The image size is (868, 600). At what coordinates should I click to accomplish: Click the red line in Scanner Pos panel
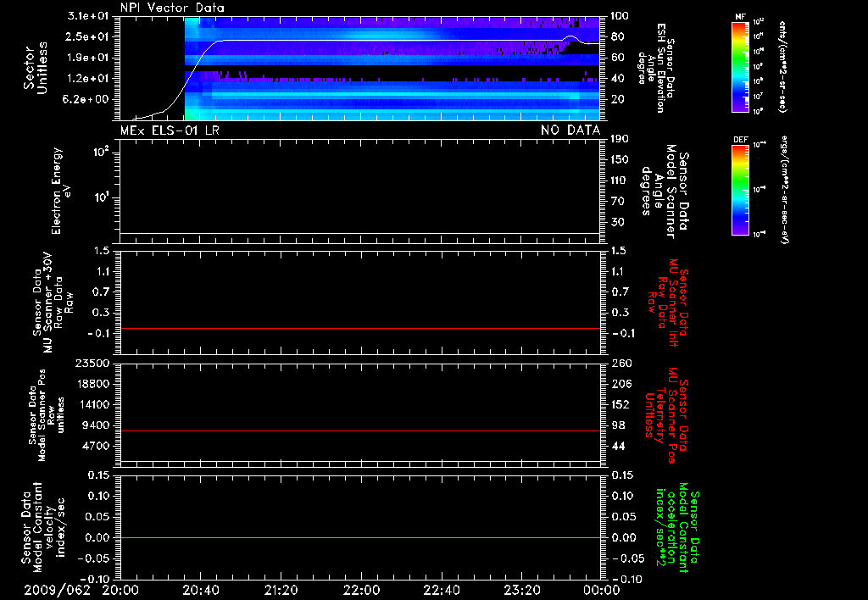click(359, 431)
